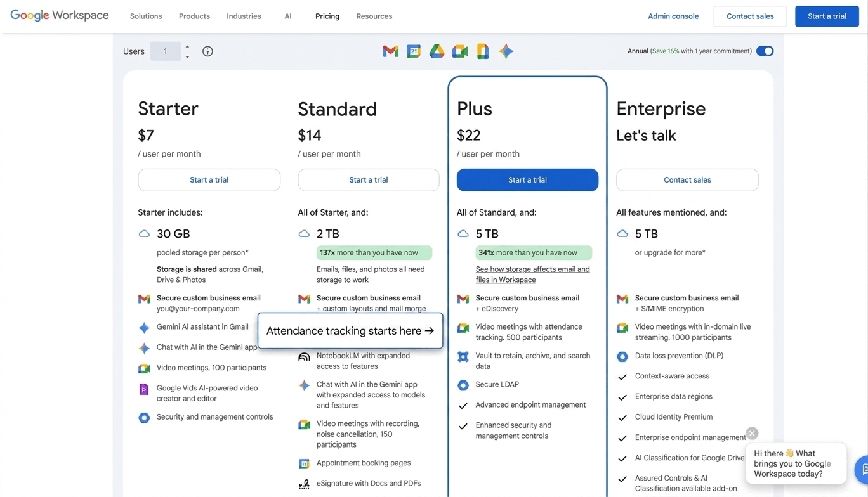Click the Gmail icon in the Starter feature list
Screen dimensions: 868x497
point(144,299)
